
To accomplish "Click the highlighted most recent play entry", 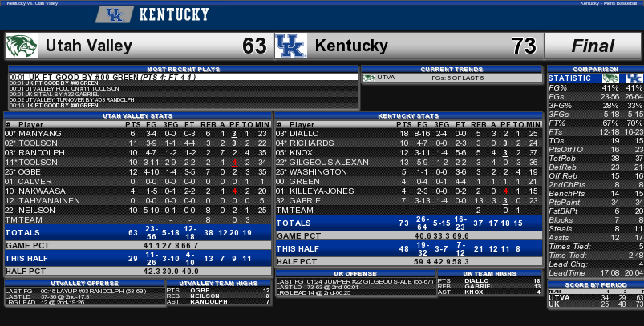I will 184,77.
